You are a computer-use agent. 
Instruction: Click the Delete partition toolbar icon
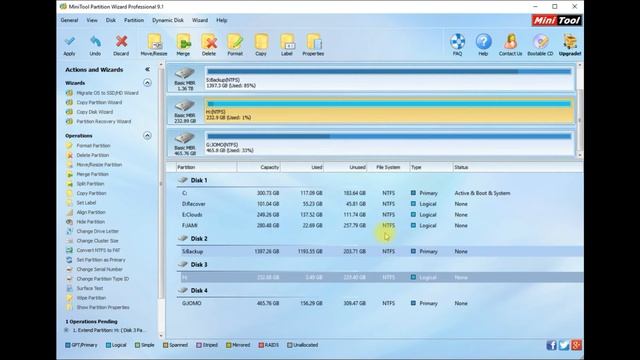pos(209,42)
